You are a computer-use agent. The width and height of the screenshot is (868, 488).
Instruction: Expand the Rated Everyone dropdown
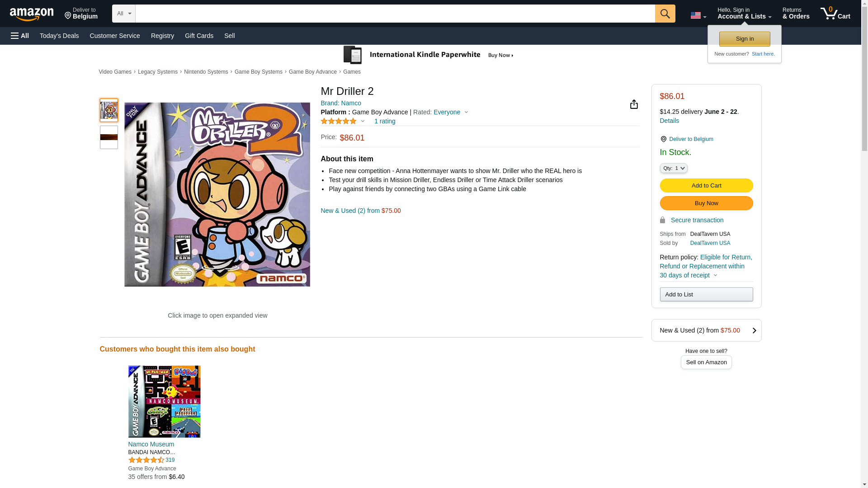click(x=466, y=112)
